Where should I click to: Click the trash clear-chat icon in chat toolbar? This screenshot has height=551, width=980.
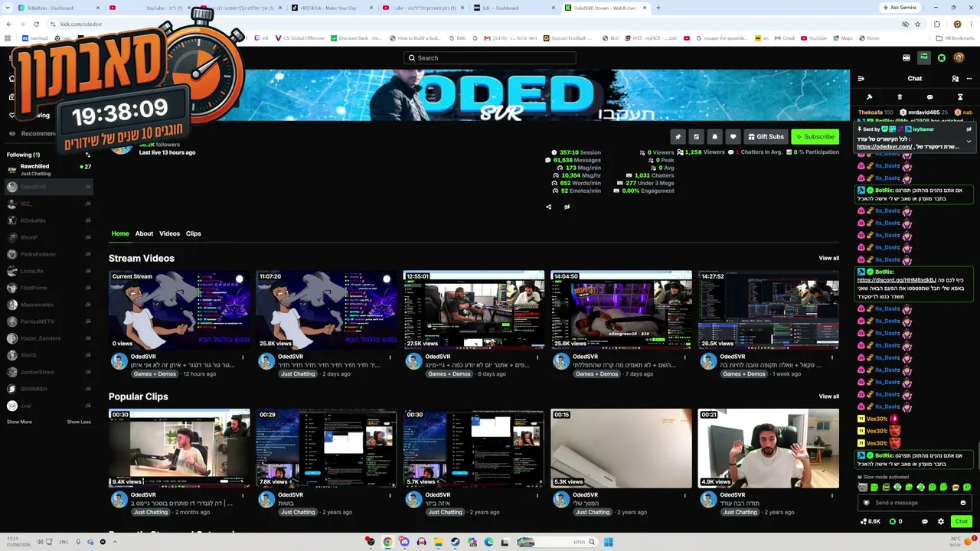pyautogui.click(x=900, y=97)
